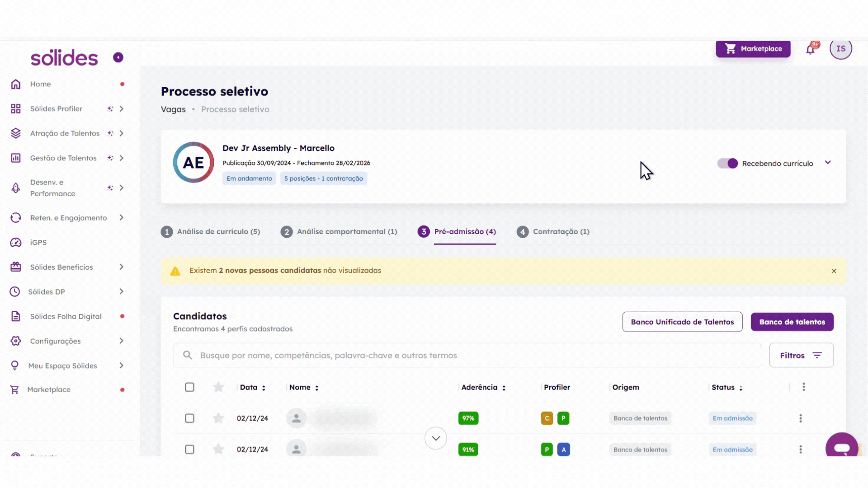Click the blue A profiler badge
The image size is (868, 488).
[x=564, y=450]
